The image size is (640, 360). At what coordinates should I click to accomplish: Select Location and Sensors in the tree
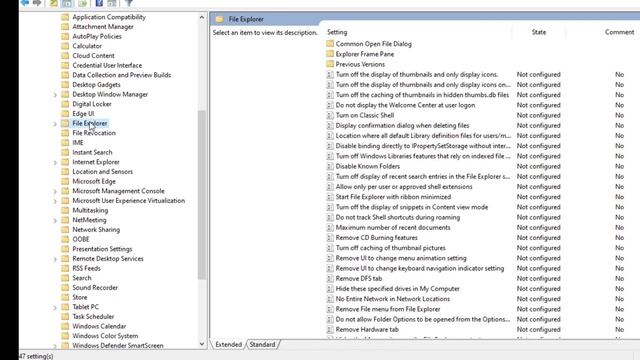pos(102,172)
